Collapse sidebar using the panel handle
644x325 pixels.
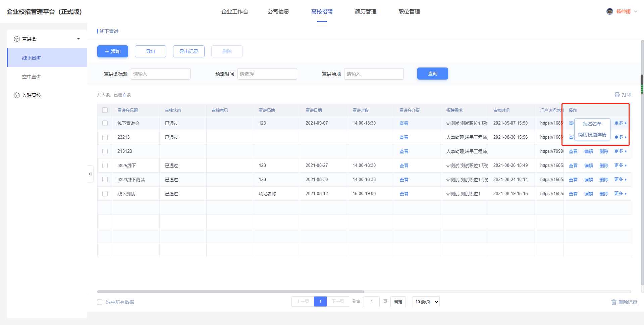point(90,174)
